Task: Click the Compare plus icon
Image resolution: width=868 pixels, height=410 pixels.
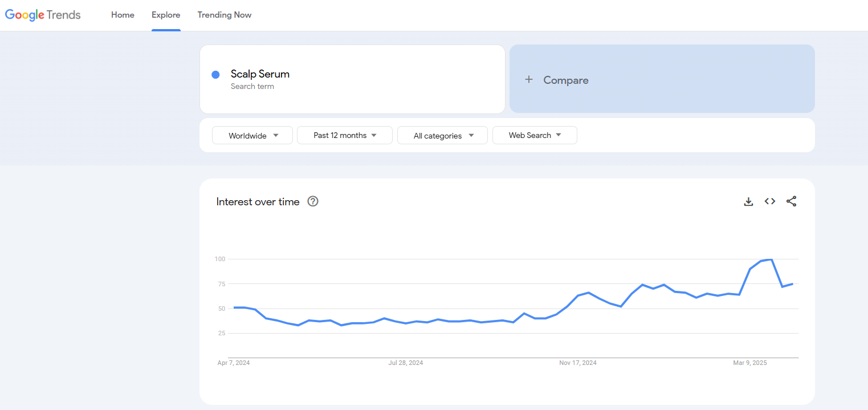Action: pos(529,80)
